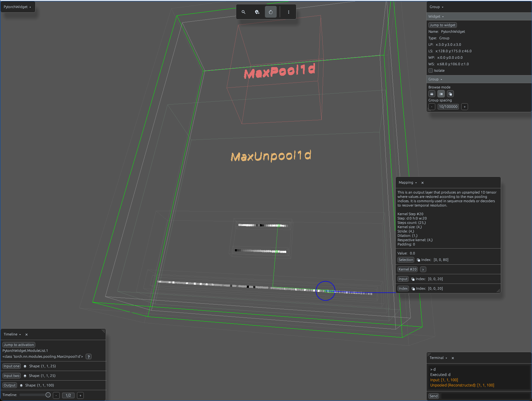Click the 'Kernel Step #20' text
Screen dimensions: 532x401
pyautogui.click(x=411, y=214)
